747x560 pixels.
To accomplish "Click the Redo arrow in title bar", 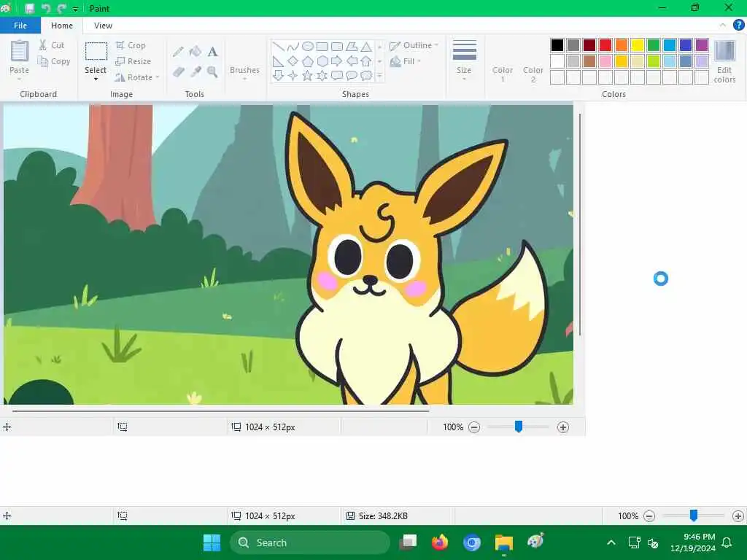I will point(61,8).
